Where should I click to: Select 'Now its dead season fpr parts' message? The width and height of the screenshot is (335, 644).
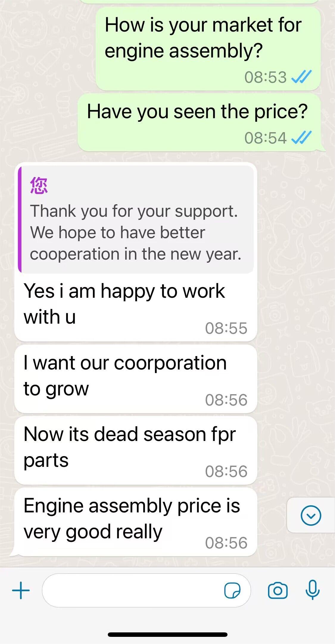pyautogui.click(x=135, y=450)
